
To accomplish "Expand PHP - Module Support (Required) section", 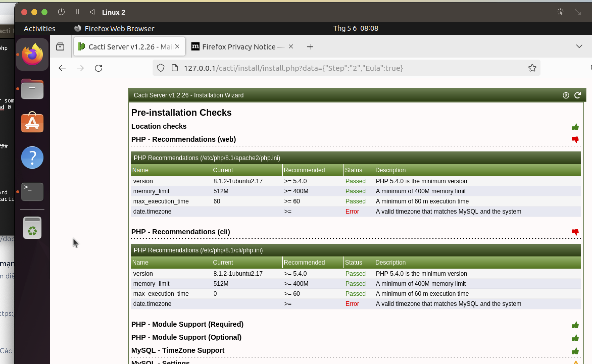I will coord(187,324).
